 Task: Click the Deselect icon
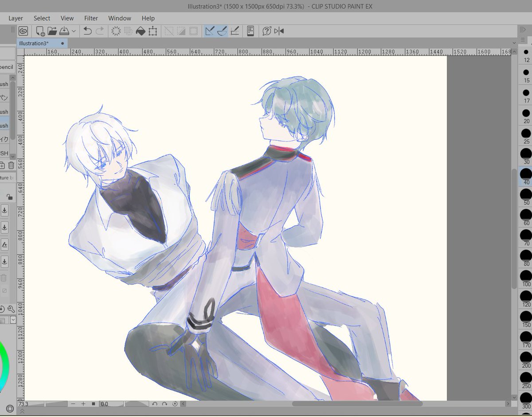(x=169, y=31)
